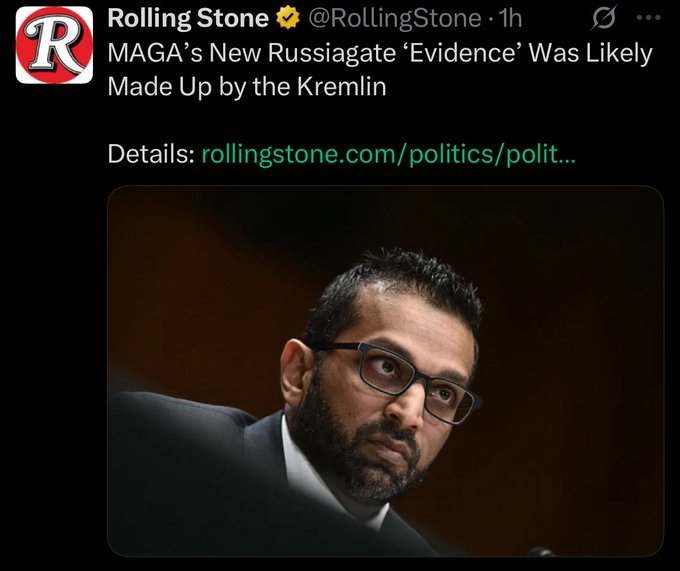This screenshot has height=571, width=680.
Task: Click the "Details:" label text
Action: [x=150, y=155]
